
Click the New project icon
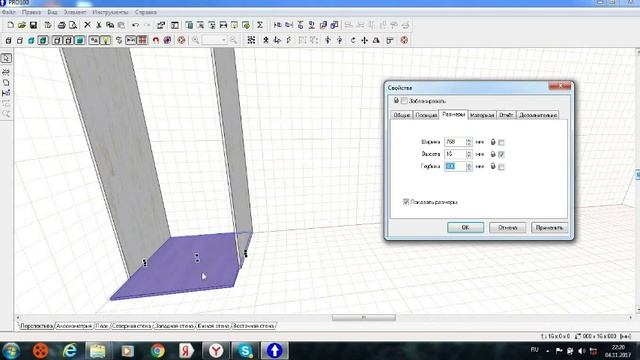click(11, 25)
